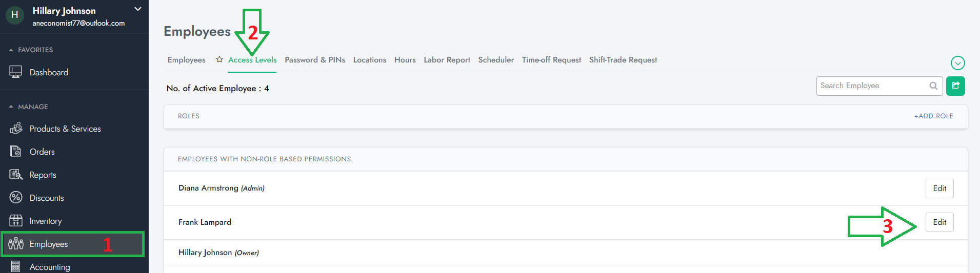Click the Orders icon in sidebar
Image resolution: width=980 pixels, height=273 pixels.
[x=16, y=152]
